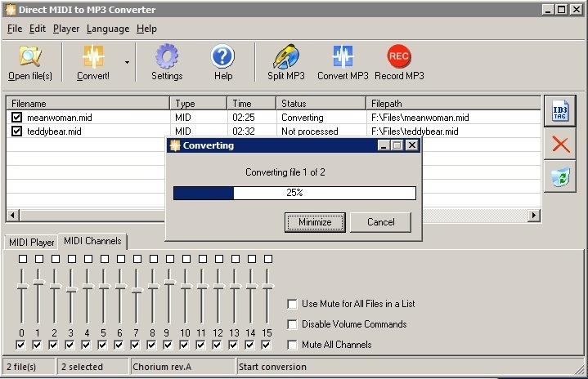Click the file list right scroll arrow
Image resolution: width=588 pixels, height=379 pixels.
point(534,215)
